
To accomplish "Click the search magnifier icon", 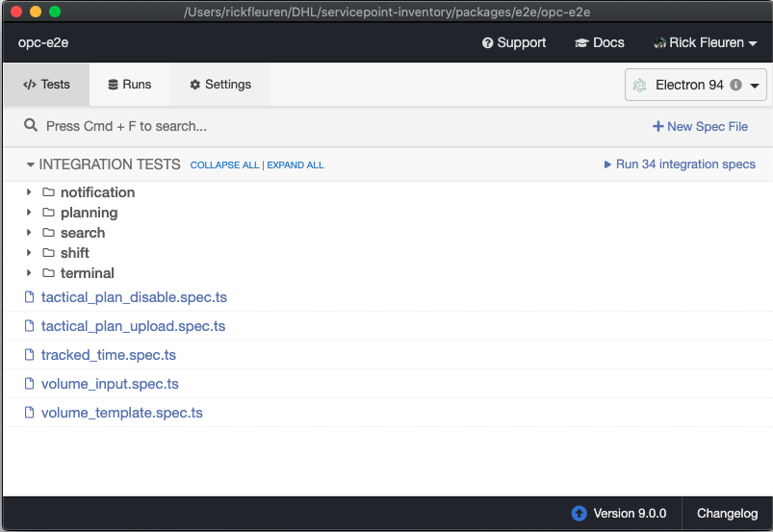I will 31,125.
